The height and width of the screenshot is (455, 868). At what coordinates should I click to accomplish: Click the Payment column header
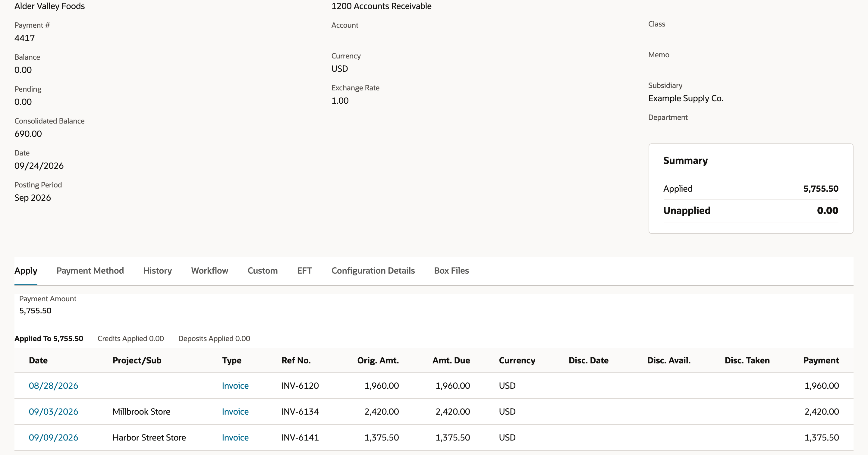coord(821,360)
